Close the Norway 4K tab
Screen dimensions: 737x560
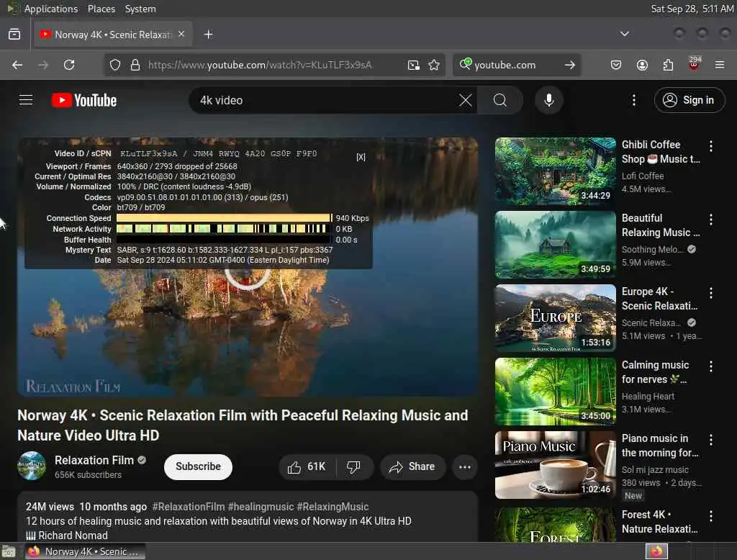[181, 34]
